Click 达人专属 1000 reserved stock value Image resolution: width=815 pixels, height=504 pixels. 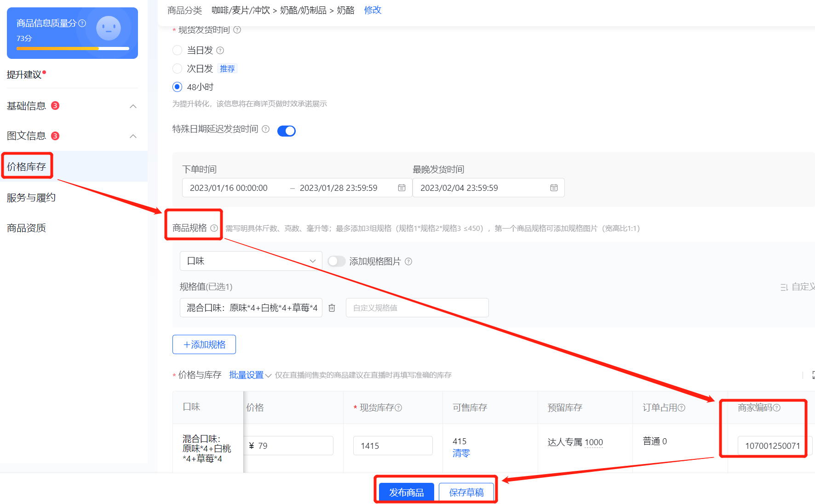coord(575,442)
